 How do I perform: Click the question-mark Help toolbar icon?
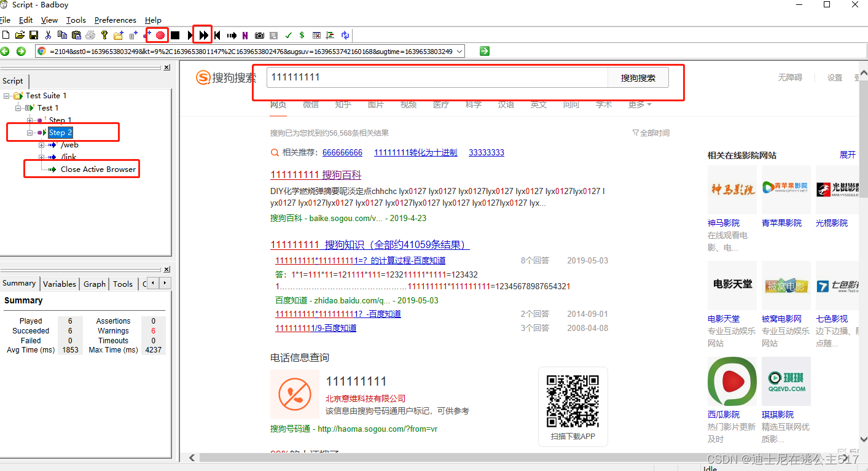(104, 35)
